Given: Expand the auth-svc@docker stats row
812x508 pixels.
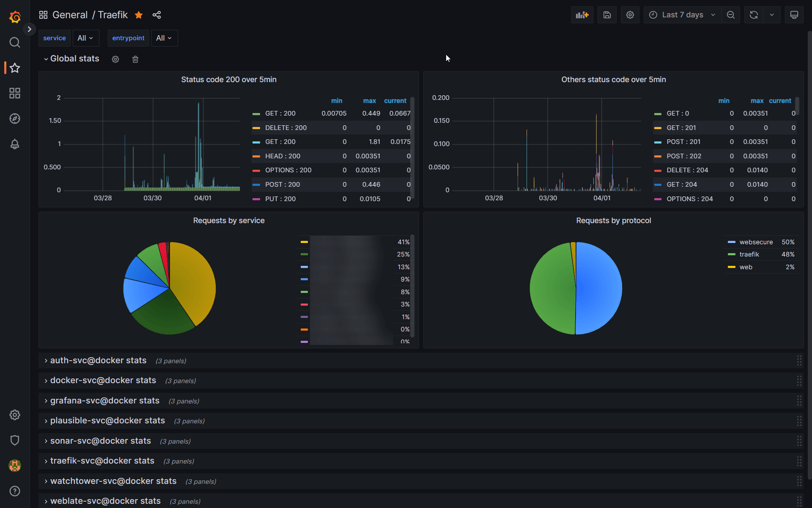Looking at the screenshot, I should [98, 360].
